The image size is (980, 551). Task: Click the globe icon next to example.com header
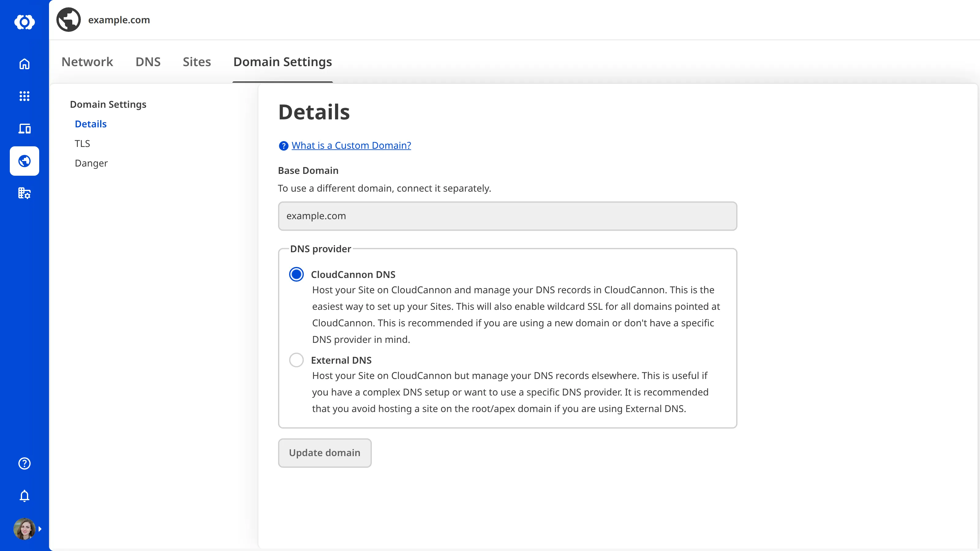click(69, 20)
